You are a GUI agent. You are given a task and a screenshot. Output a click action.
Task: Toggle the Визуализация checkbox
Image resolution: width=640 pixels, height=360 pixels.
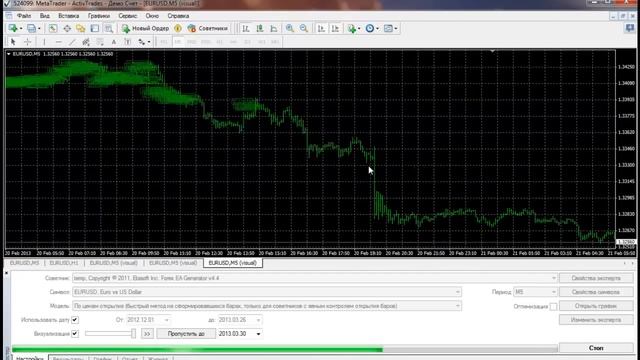(75, 333)
